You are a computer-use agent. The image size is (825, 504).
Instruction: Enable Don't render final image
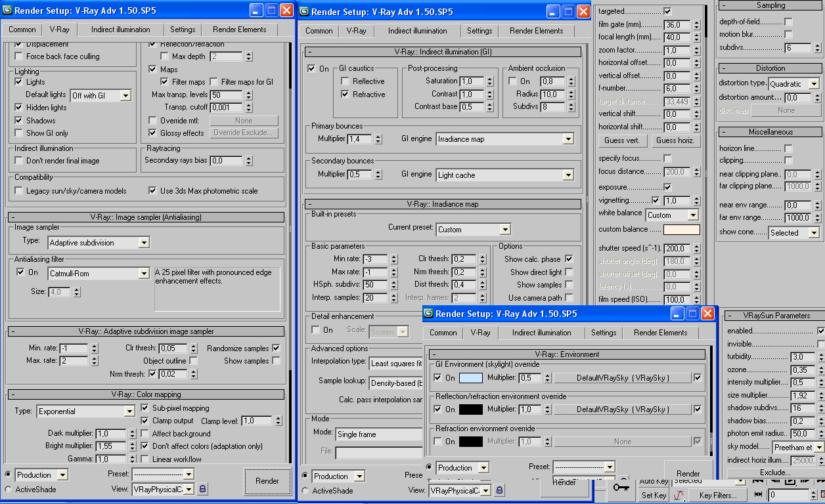point(19,161)
